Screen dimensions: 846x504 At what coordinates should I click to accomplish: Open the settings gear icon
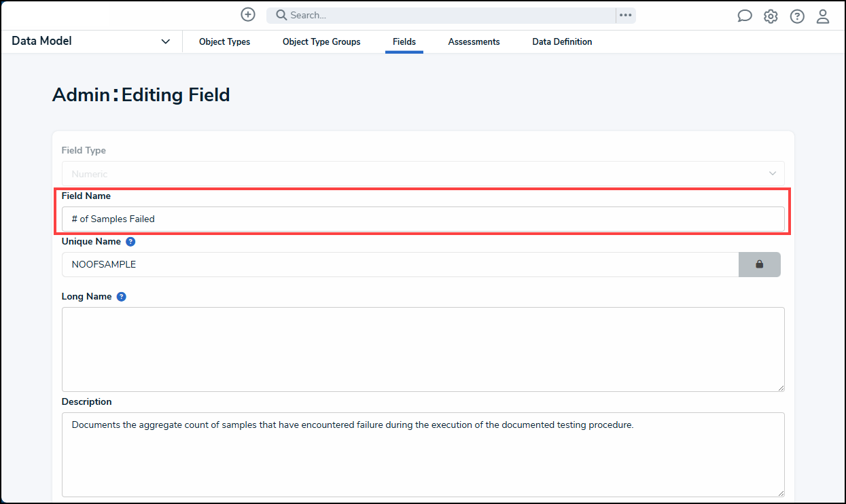771,16
